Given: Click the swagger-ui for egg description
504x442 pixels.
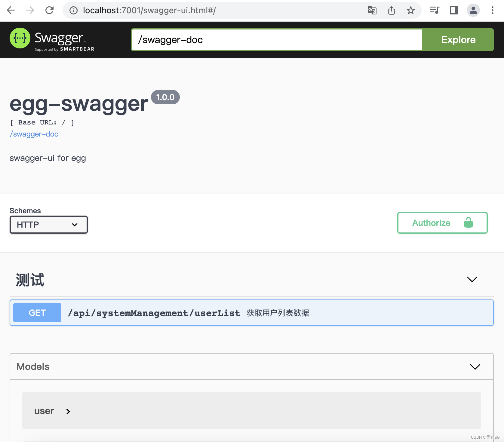Looking at the screenshot, I should pyautogui.click(x=48, y=158).
